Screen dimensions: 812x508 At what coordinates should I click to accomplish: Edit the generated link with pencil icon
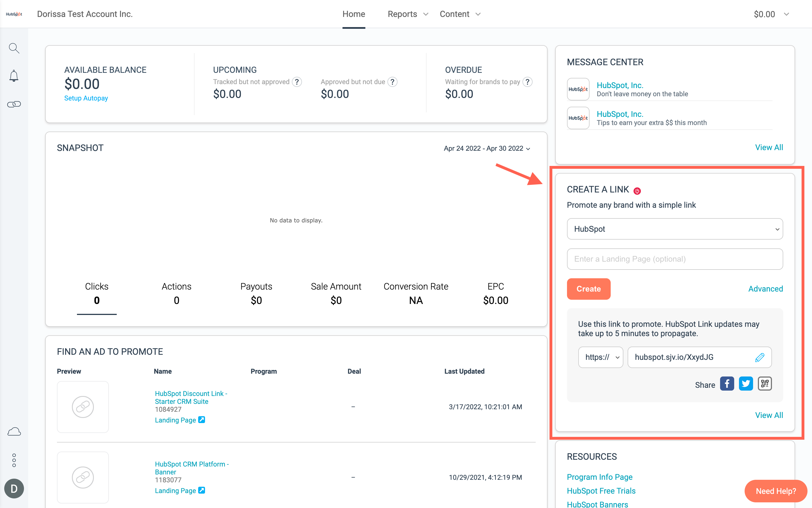point(760,358)
